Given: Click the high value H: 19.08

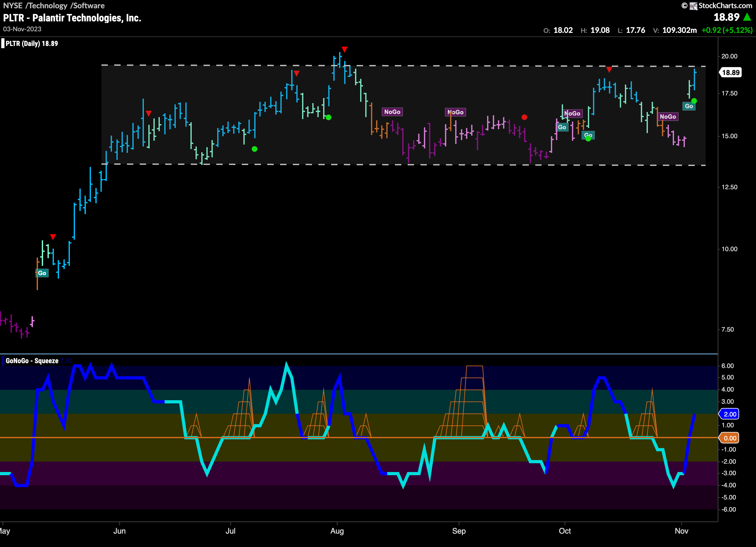Looking at the screenshot, I should (595, 30).
